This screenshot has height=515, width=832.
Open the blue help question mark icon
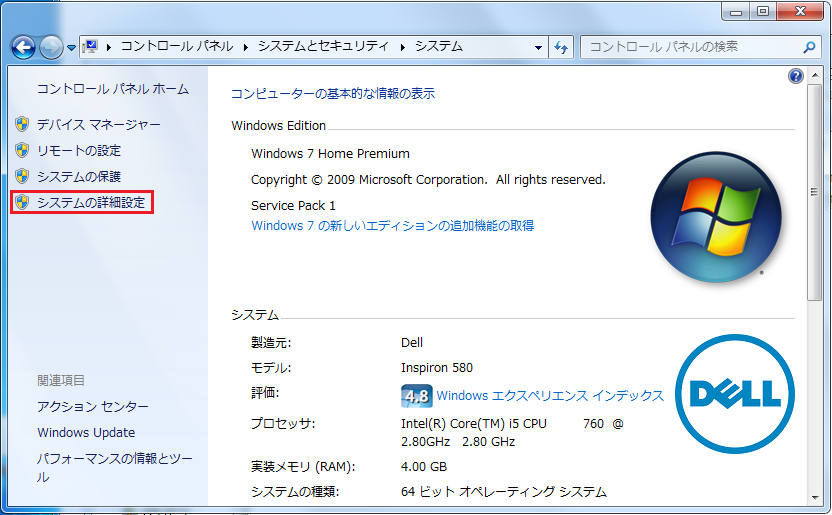(795, 76)
